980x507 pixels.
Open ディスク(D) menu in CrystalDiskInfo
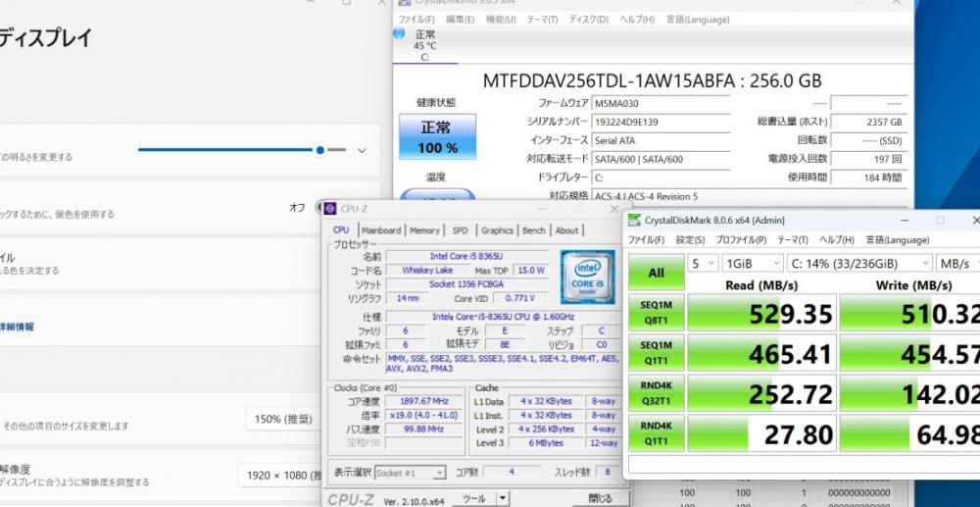(588, 20)
